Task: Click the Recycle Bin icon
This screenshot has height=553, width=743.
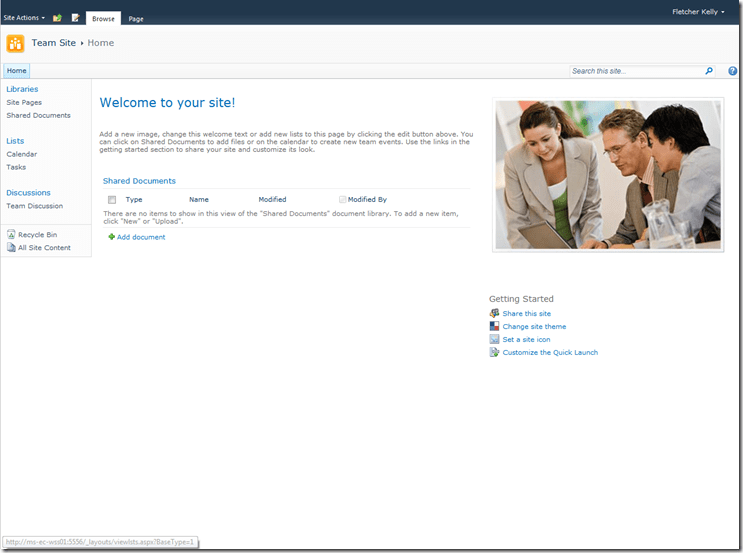Action: [11, 234]
